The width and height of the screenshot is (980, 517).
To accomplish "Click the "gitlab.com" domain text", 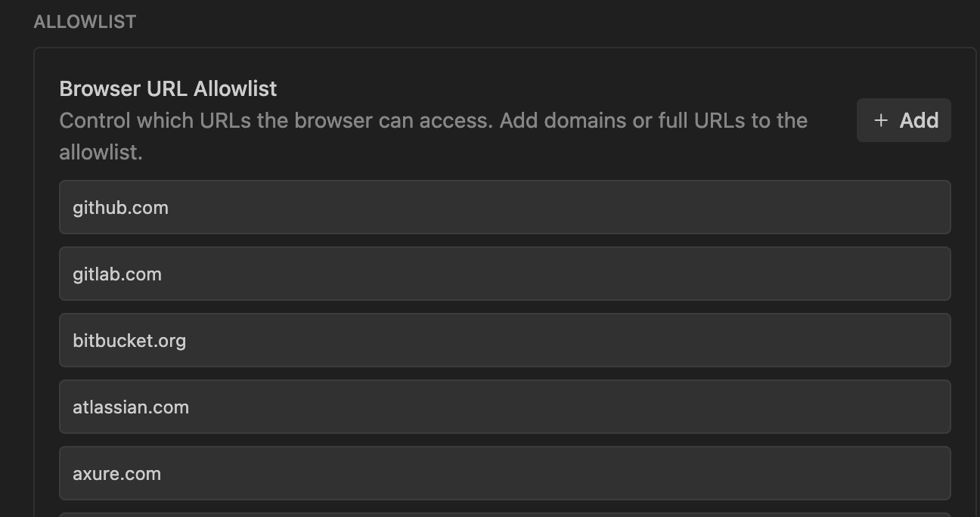I will coord(117,274).
